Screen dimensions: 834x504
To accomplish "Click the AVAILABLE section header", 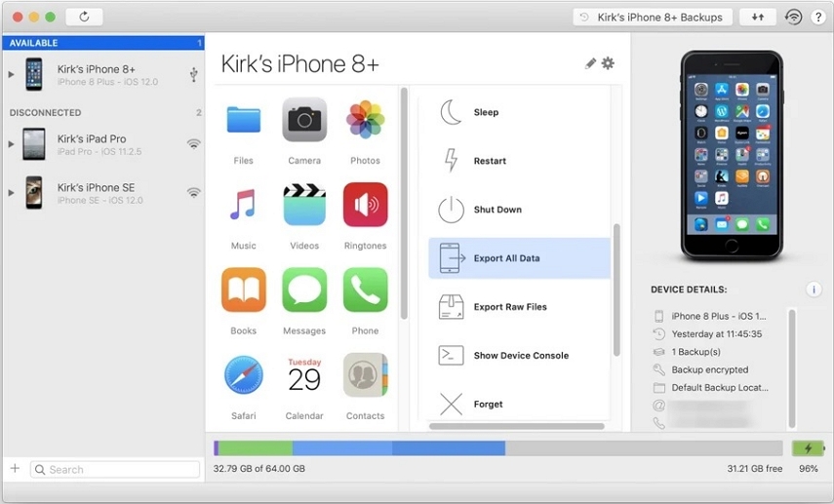I will (103, 43).
